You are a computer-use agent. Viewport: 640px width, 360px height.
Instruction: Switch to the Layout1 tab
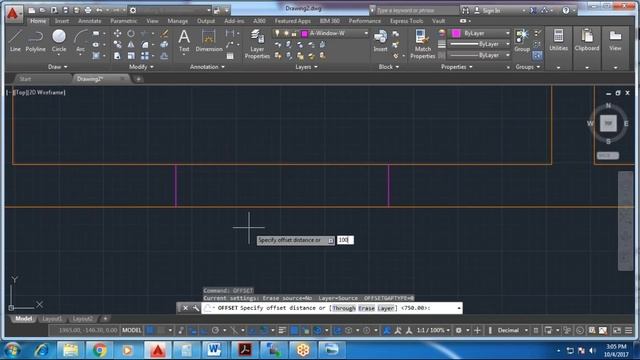click(x=52, y=318)
